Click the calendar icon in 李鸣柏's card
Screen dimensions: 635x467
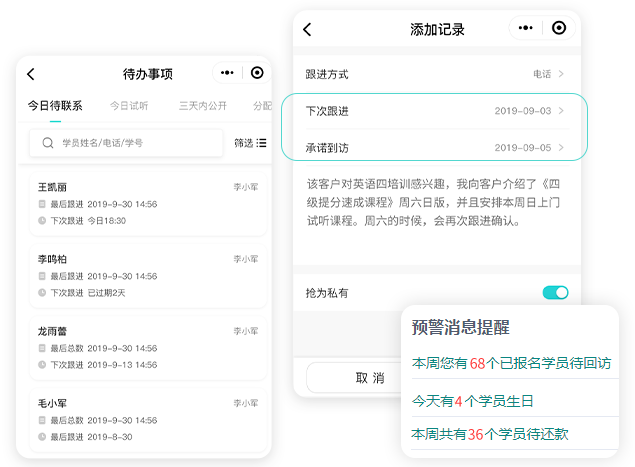42,276
